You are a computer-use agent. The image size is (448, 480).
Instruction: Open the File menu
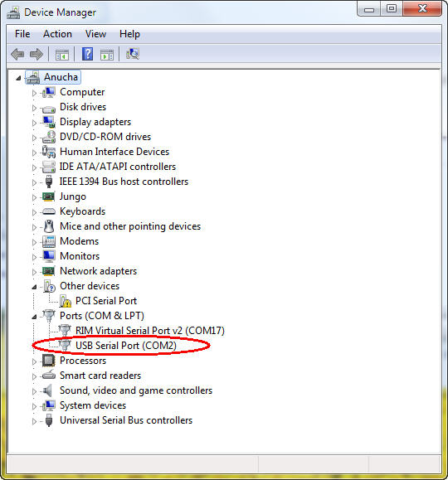click(x=22, y=34)
